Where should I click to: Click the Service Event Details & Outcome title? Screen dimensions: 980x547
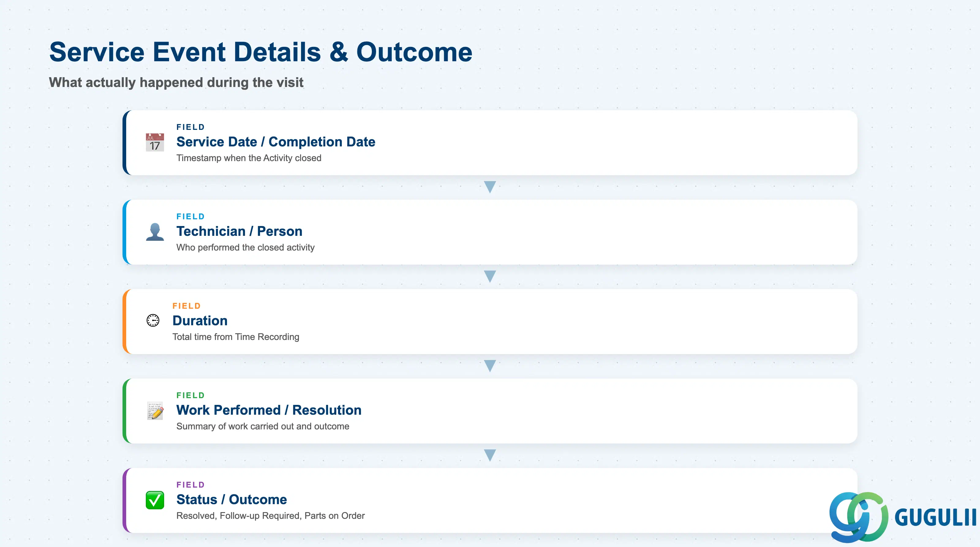tap(261, 52)
